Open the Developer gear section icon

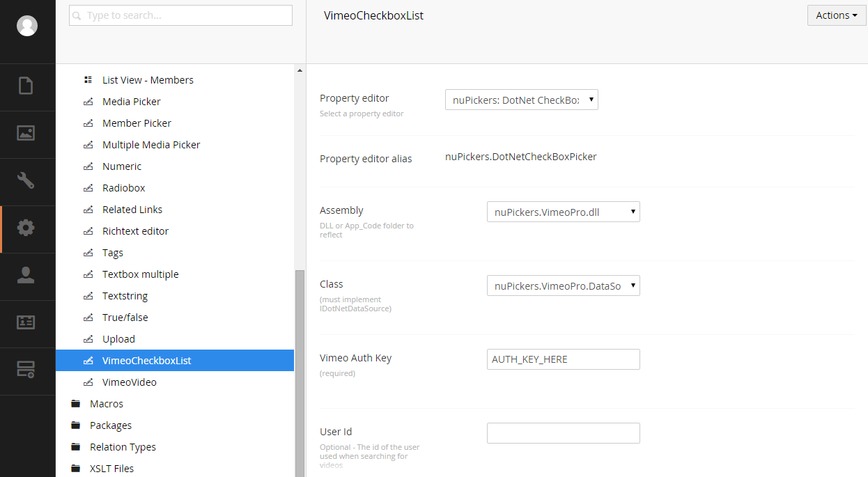click(x=26, y=228)
